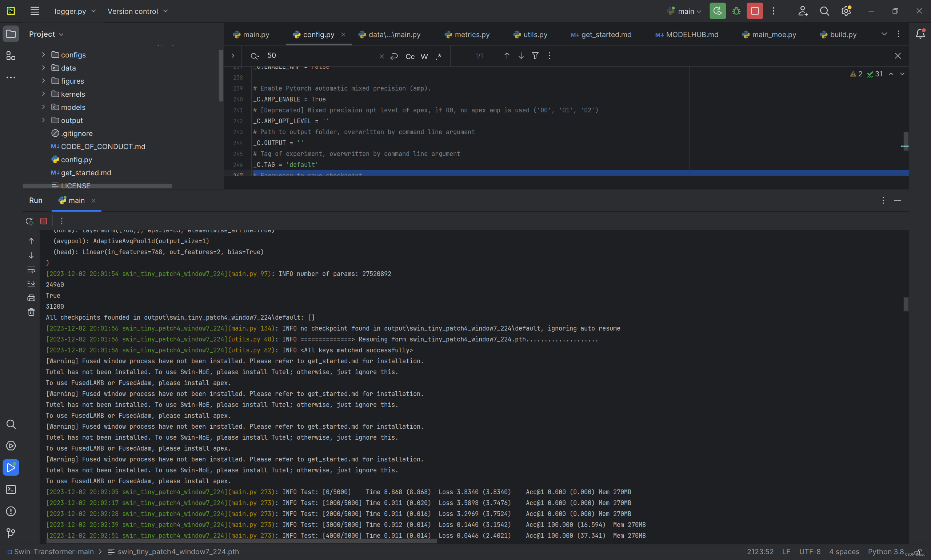This screenshot has height=560, width=931.
Task: Expand the data folder
Action: pos(43,68)
